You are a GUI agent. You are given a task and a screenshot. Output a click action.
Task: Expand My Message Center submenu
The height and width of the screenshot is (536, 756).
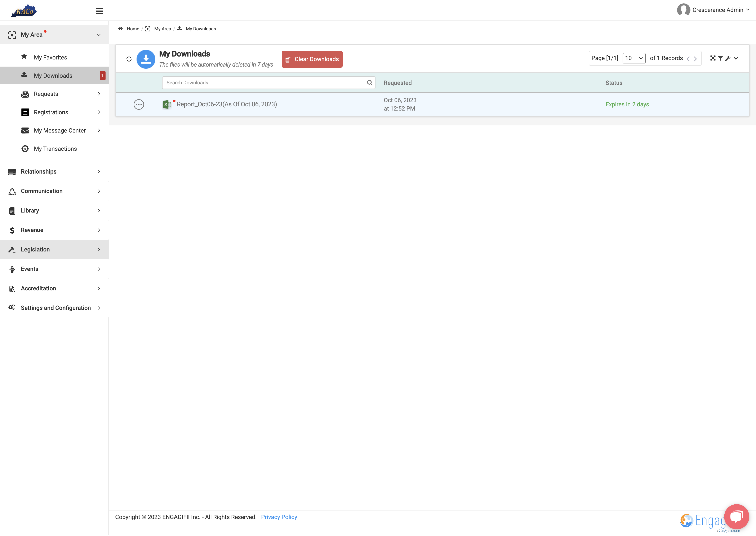click(99, 130)
